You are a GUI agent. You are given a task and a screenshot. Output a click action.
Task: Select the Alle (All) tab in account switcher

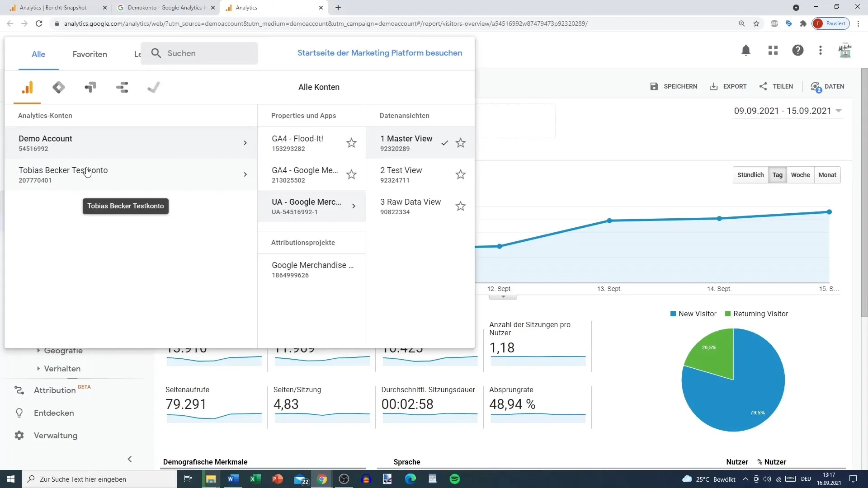tap(38, 53)
